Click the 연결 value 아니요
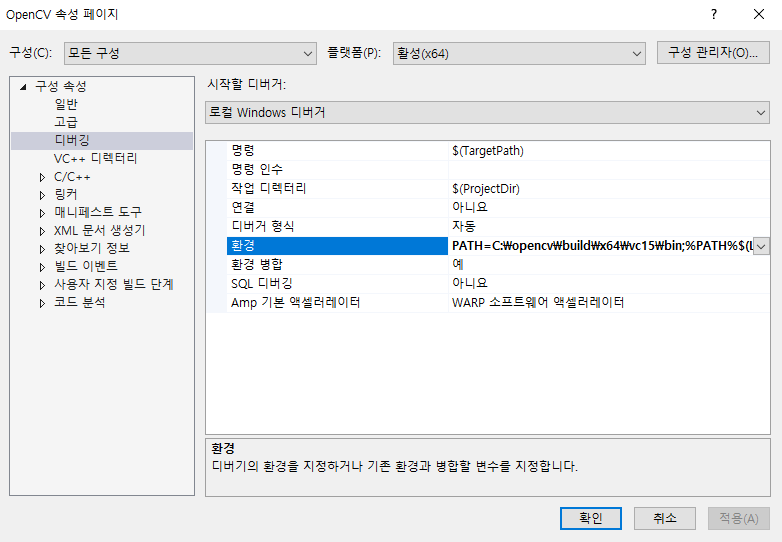Viewport: 782px width, 542px height. (608, 207)
